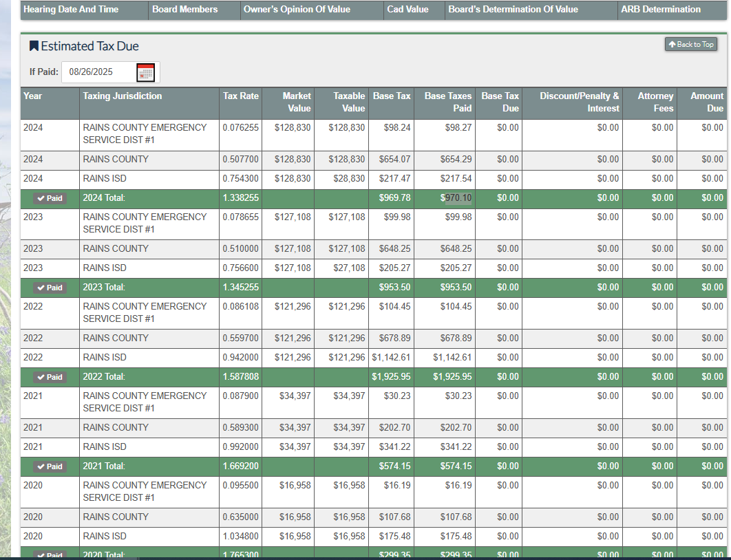Click the Back to Top button
The width and height of the screenshot is (731, 560).
[x=690, y=45]
